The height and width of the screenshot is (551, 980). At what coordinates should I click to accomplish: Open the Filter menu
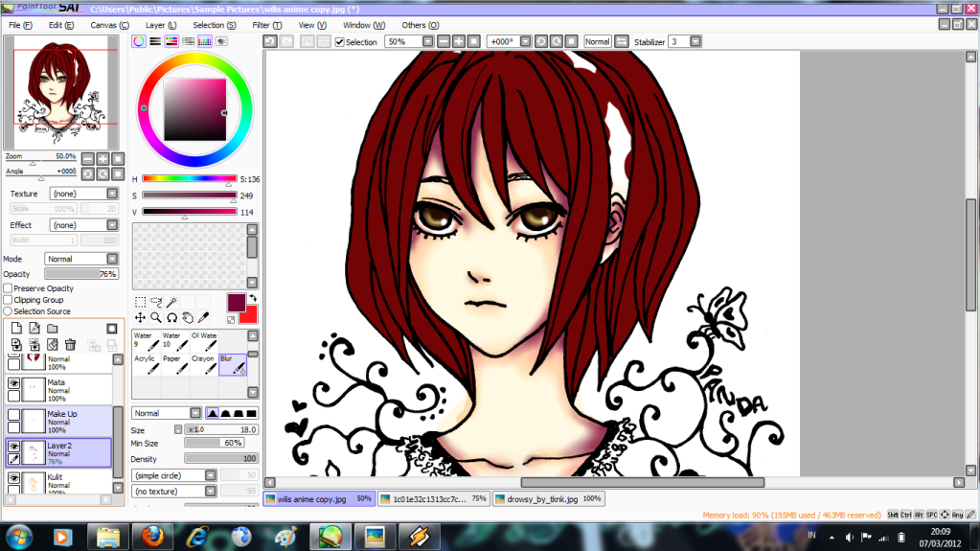click(x=264, y=25)
